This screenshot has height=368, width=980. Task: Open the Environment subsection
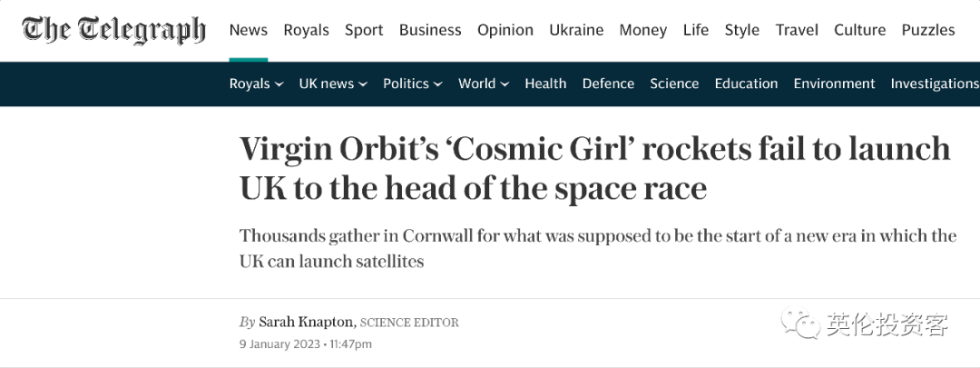[835, 84]
